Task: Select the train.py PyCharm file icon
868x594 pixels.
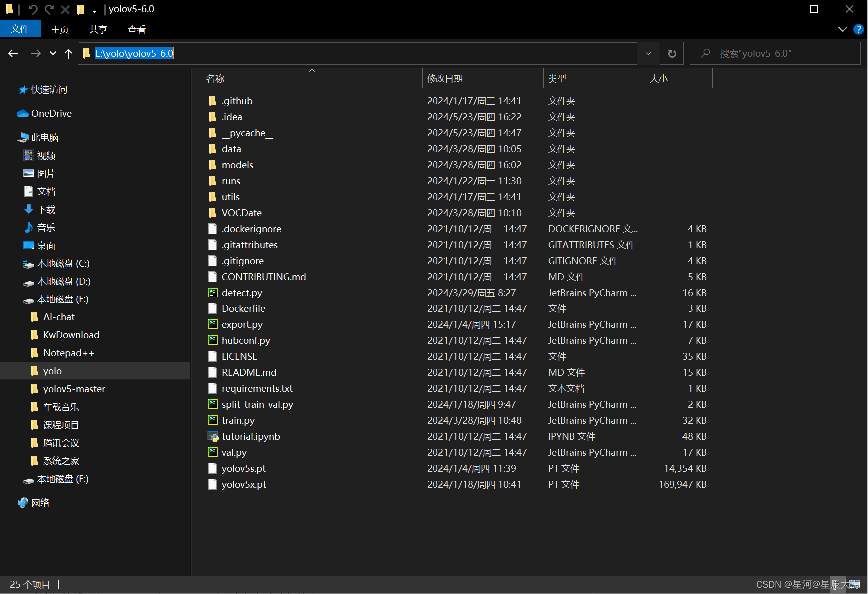Action: (213, 420)
